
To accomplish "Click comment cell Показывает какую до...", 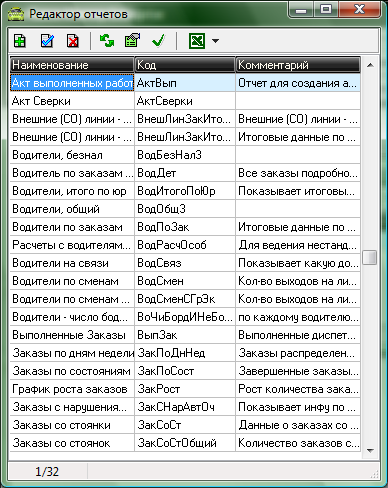I will [x=298, y=263].
